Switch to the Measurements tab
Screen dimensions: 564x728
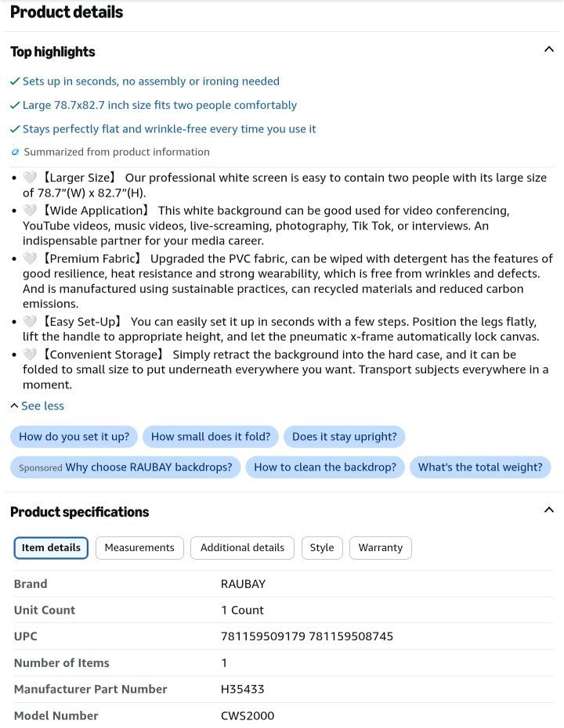click(139, 548)
